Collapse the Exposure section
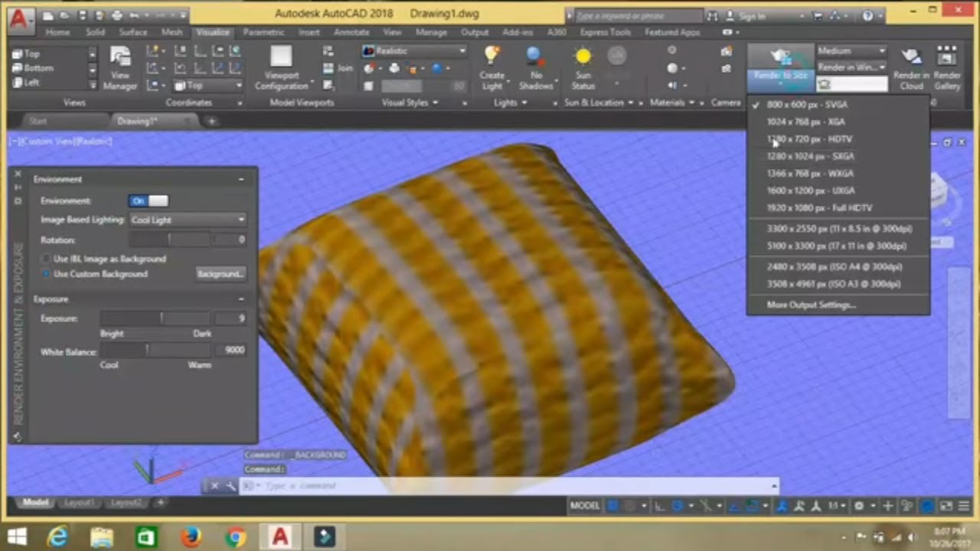Viewport: 980px width, 551px height. point(241,299)
